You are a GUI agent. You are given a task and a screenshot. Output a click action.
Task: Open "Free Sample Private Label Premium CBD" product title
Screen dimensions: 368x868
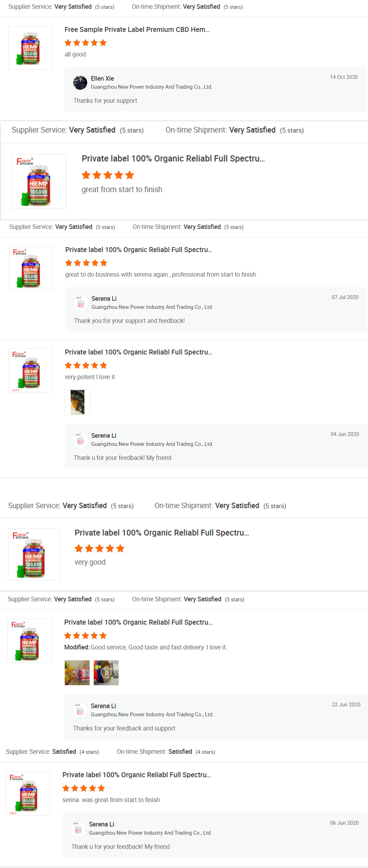pos(137,30)
